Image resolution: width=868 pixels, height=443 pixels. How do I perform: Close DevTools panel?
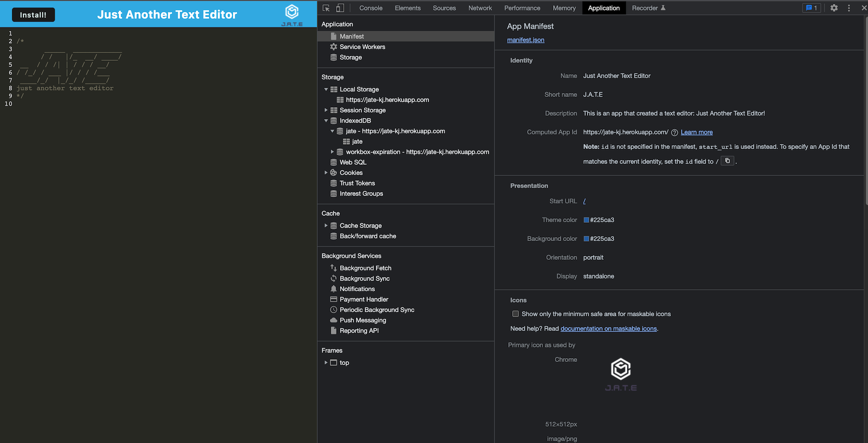tap(864, 8)
